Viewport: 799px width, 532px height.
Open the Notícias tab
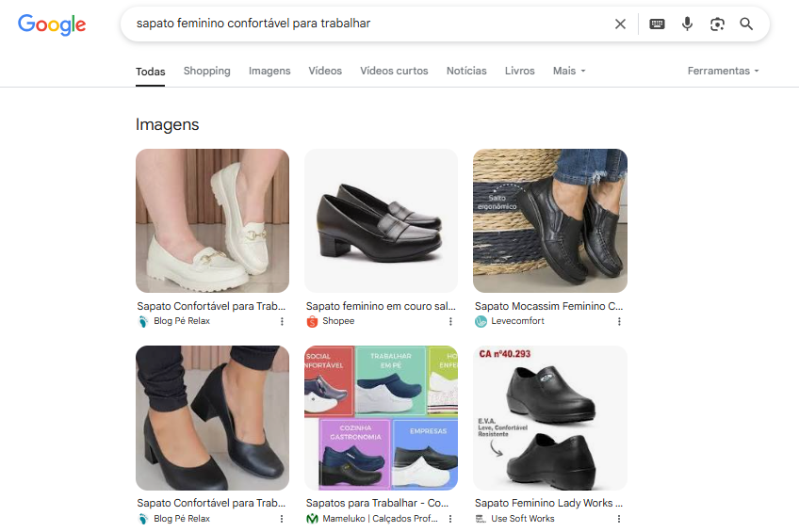466,71
